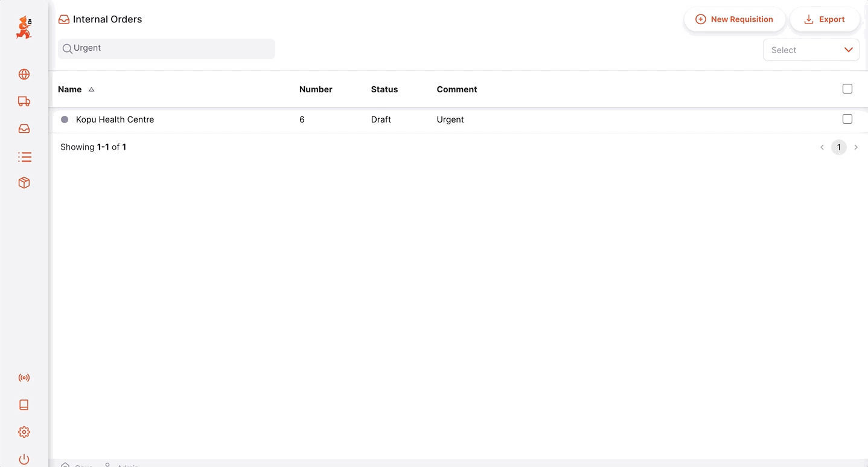Toggle the select-all checkbox in table header
This screenshot has height=467, width=868.
coord(847,88)
